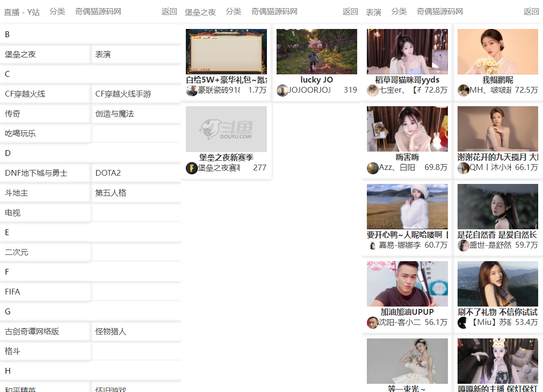Click 返回 in the 表演 panel header
The image size is (543, 392).
click(531, 12)
